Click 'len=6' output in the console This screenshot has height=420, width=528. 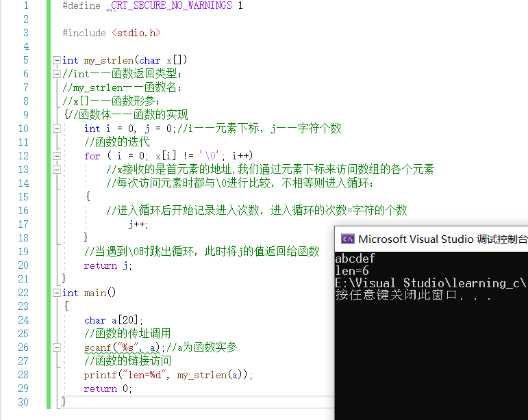pos(352,271)
